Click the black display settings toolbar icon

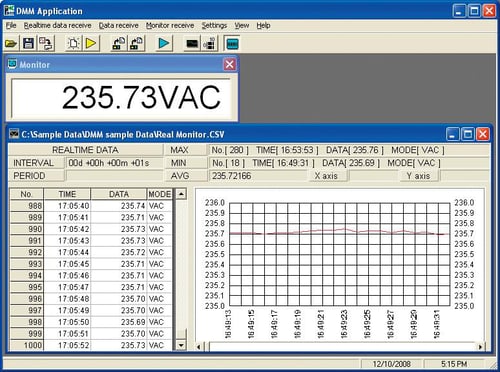192,44
